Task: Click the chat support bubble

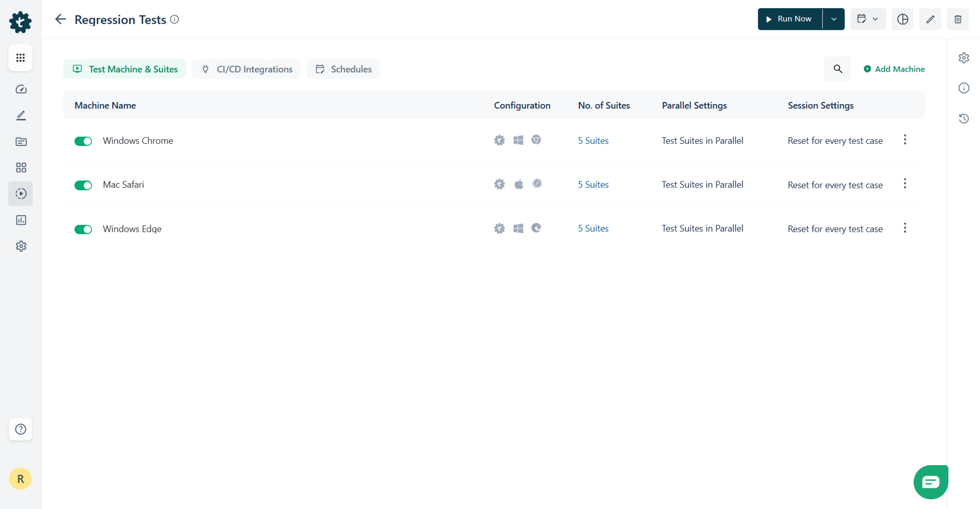Action: pos(930,482)
